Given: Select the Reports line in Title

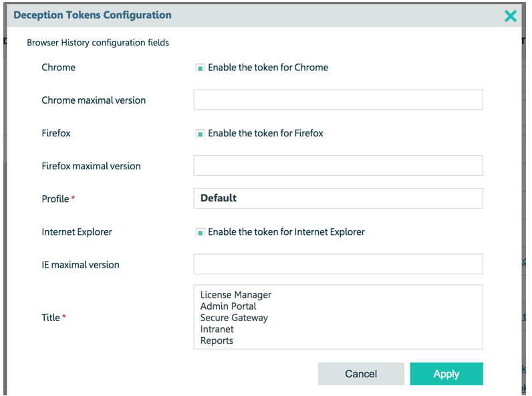Looking at the screenshot, I should [217, 340].
